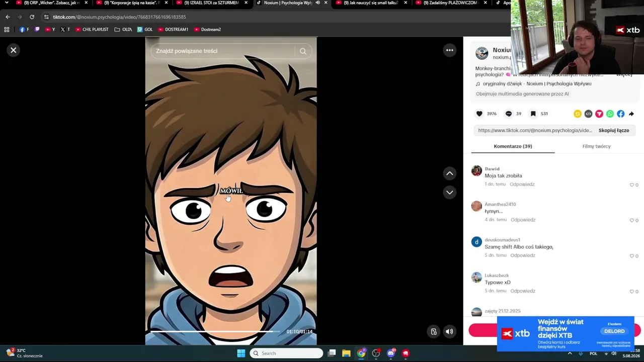Open the X 'T' bookmark
Screen dimensions: 644x362
[x=65, y=30]
